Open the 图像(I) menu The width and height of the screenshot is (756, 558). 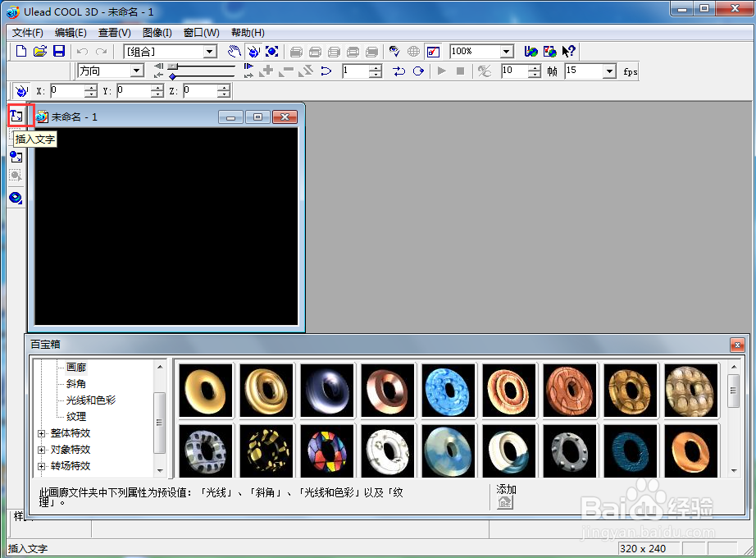point(157,32)
